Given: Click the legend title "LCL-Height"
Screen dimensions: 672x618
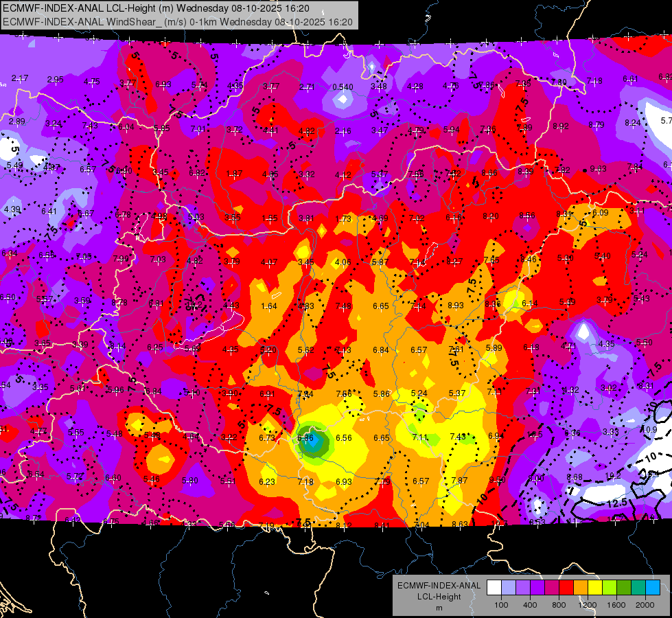Looking at the screenshot, I should (x=439, y=597).
